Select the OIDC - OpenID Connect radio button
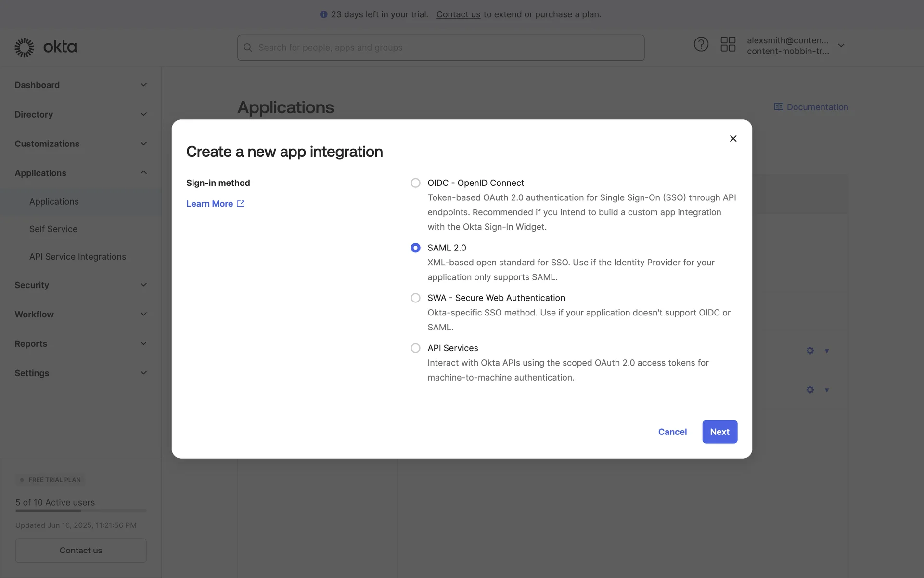 415,183
